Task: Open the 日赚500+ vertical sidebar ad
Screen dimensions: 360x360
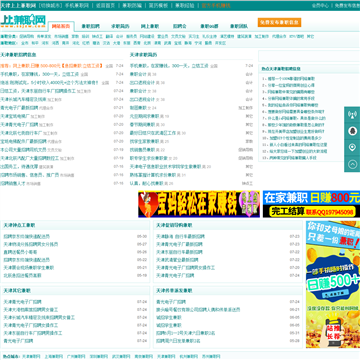Action: coord(333,284)
